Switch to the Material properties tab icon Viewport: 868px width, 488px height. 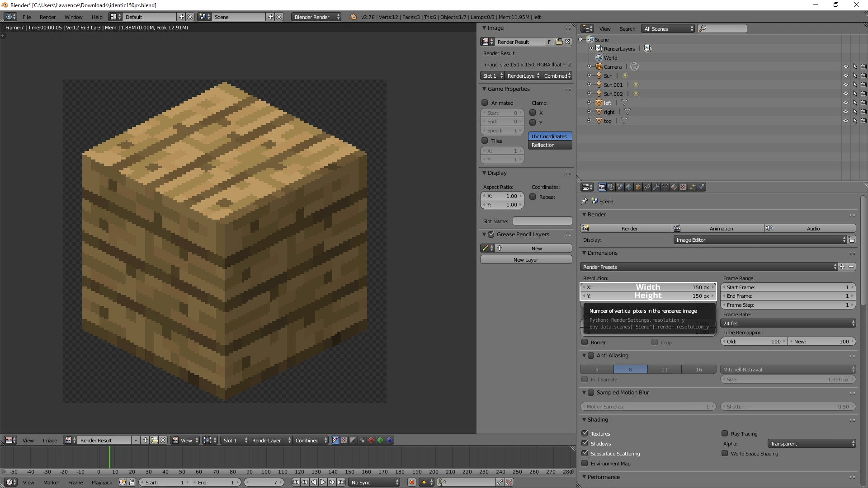tap(674, 187)
